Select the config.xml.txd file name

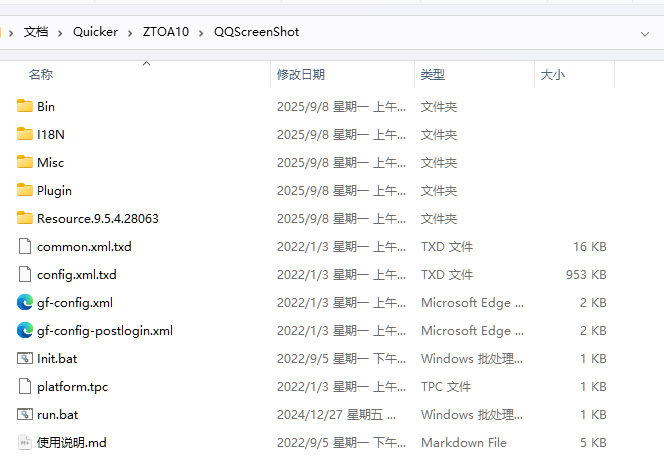click(x=77, y=275)
